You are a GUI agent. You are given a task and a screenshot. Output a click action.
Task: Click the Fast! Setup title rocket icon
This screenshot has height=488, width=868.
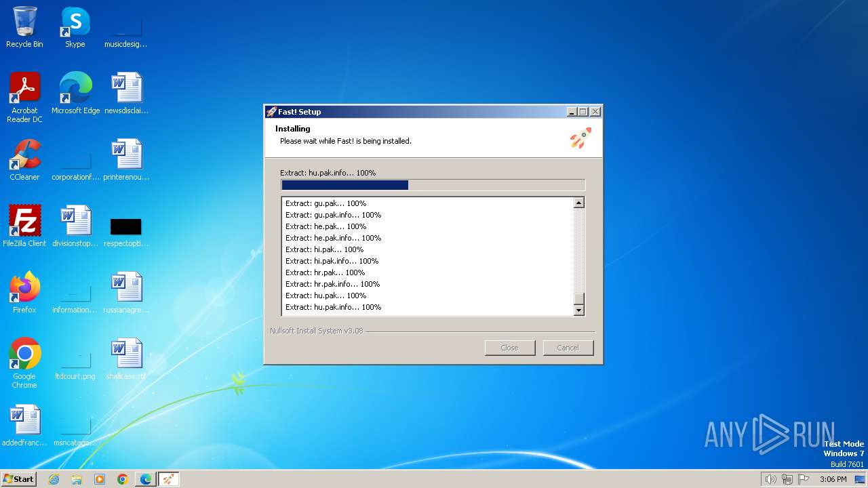click(x=271, y=112)
